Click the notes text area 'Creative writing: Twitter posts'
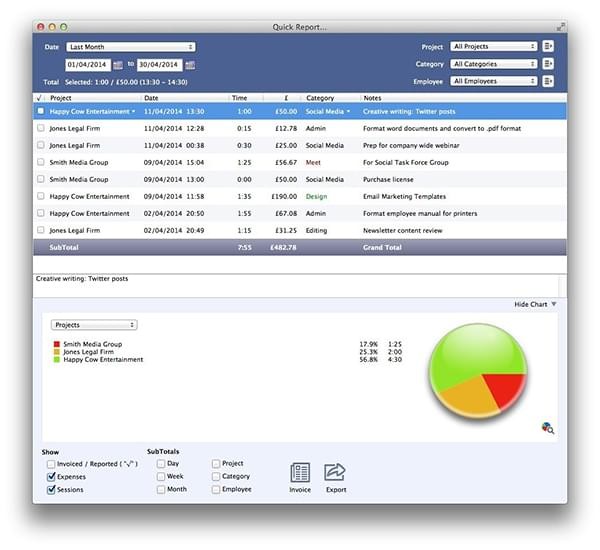600x550 pixels. 297,286
